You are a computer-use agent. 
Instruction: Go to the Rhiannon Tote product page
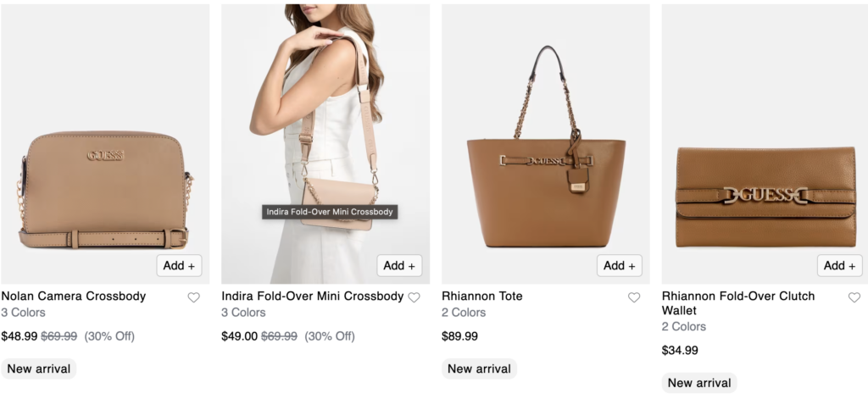click(482, 296)
